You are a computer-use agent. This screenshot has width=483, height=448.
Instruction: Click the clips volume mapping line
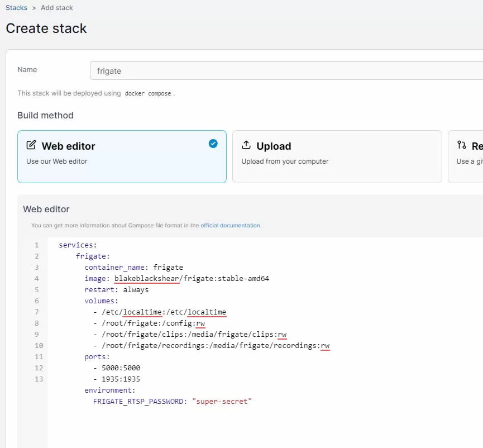tap(190, 334)
